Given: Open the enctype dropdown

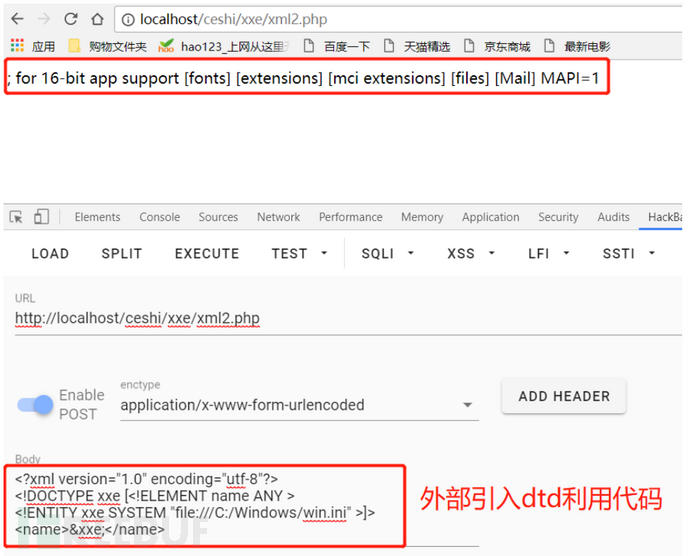Looking at the screenshot, I should pyautogui.click(x=299, y=405).
